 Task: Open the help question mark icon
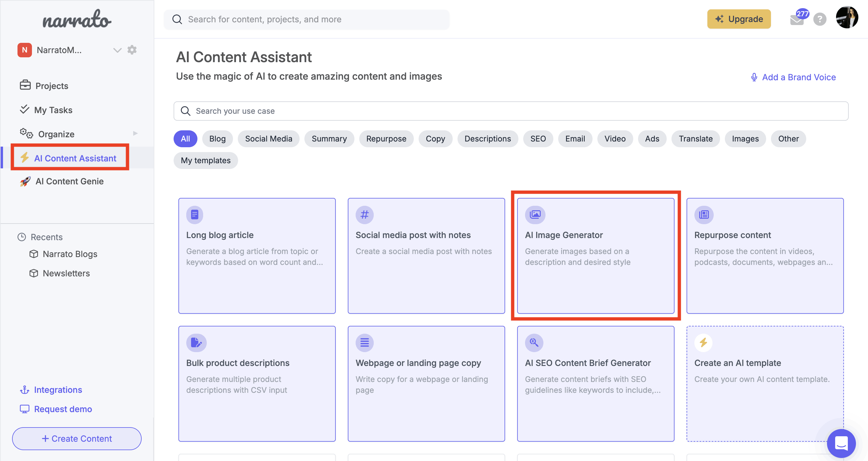(x=819, y=19)
